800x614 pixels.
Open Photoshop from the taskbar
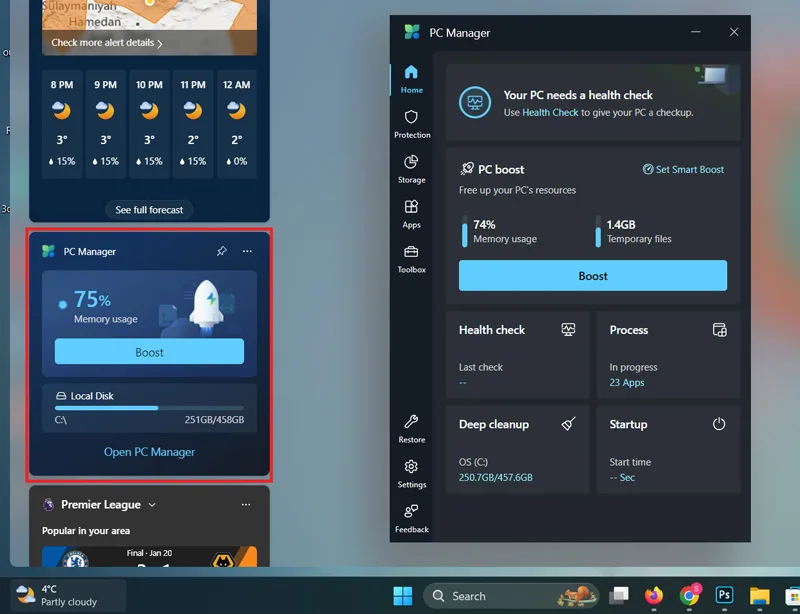coord(724,595)
